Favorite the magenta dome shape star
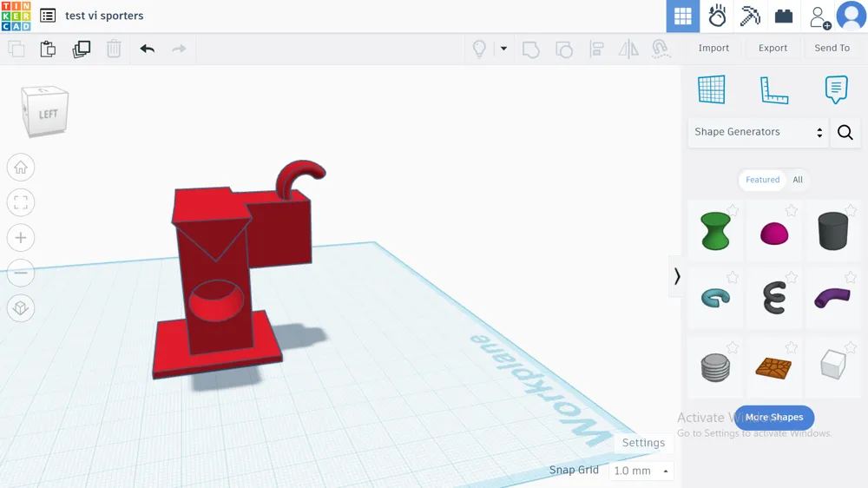This screenshot has width=868, height=488. (x=791, y=210)
